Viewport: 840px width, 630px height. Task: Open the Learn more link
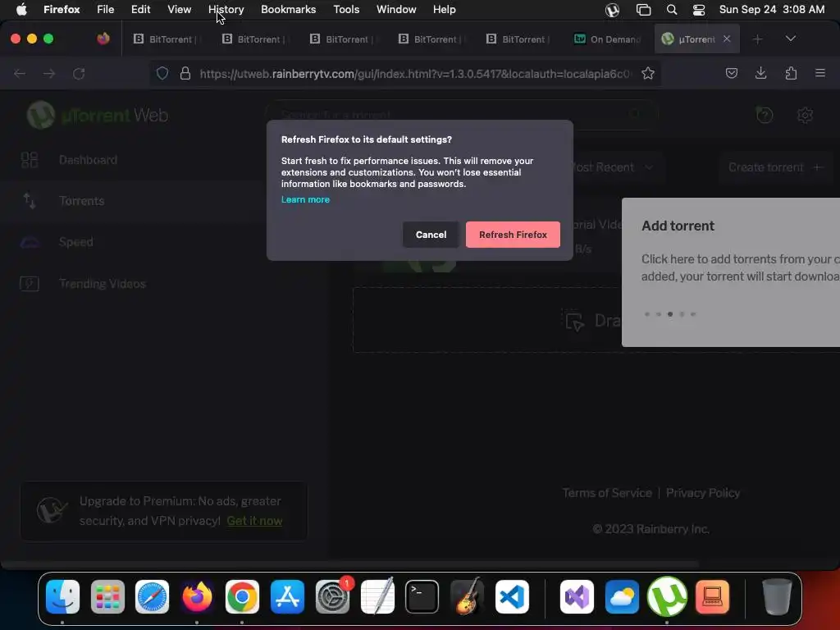[x=305, y=199]
